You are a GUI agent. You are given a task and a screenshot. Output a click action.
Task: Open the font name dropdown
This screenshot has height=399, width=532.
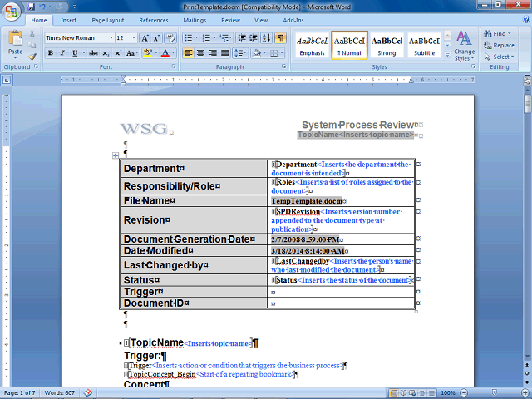point(111,38)
